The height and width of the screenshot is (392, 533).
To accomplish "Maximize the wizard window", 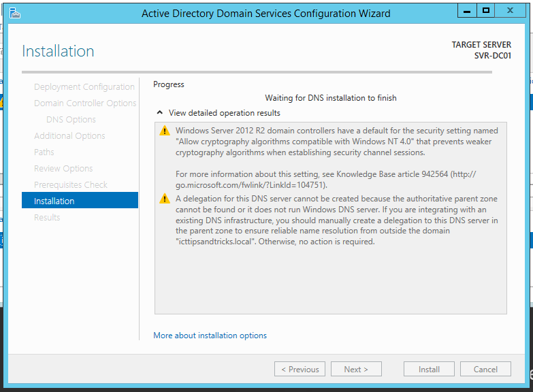I will click(486, 11).
